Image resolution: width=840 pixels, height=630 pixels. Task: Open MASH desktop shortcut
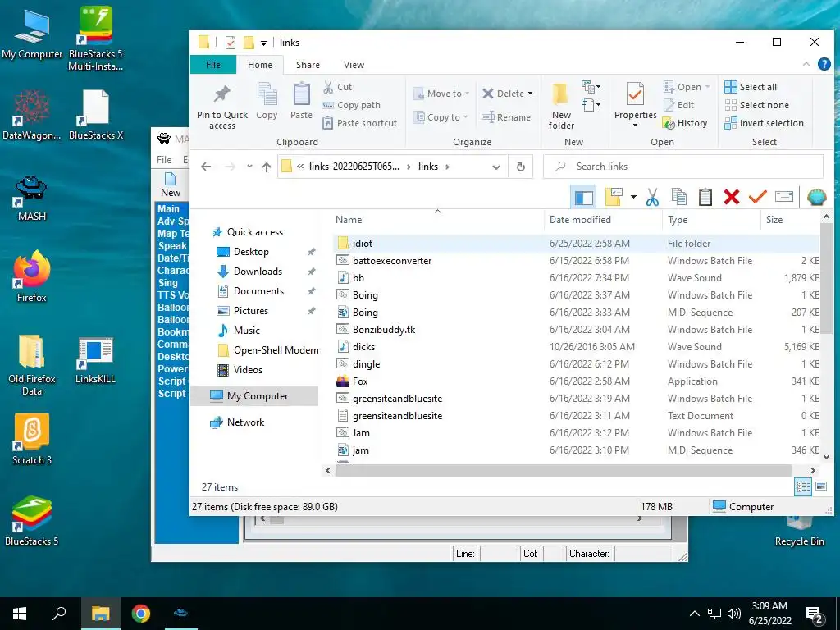[x=31, y=197]
